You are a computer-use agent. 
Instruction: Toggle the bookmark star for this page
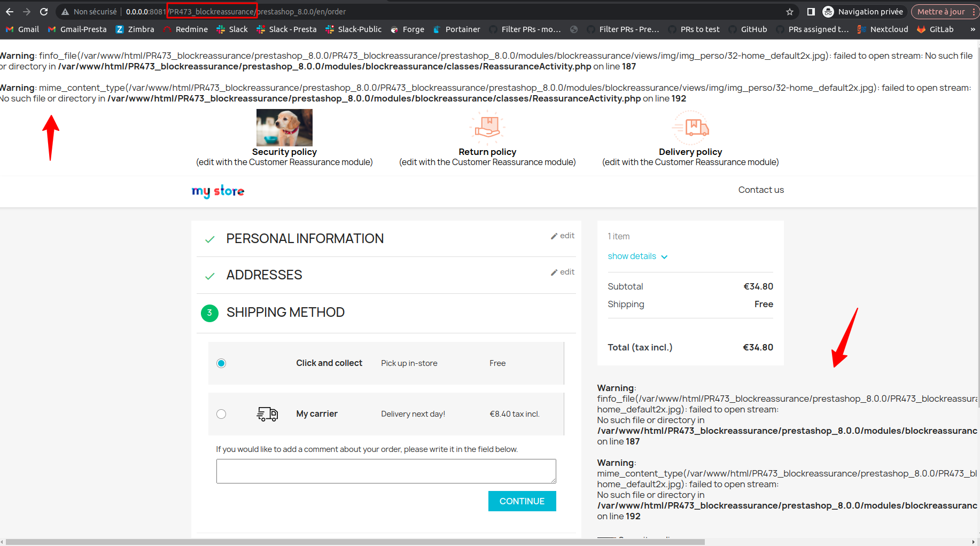789,11
